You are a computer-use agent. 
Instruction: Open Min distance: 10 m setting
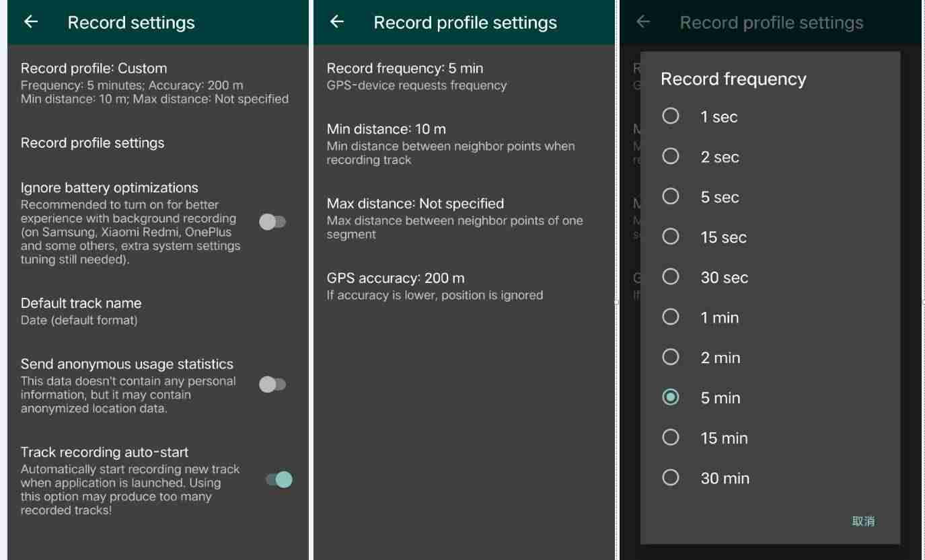pos(464,143)
